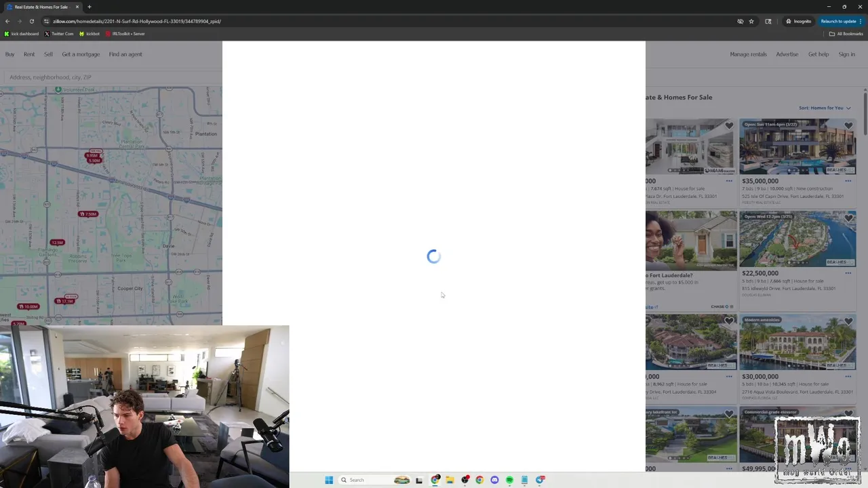Open All Bookmarks folder

point(846,34)
